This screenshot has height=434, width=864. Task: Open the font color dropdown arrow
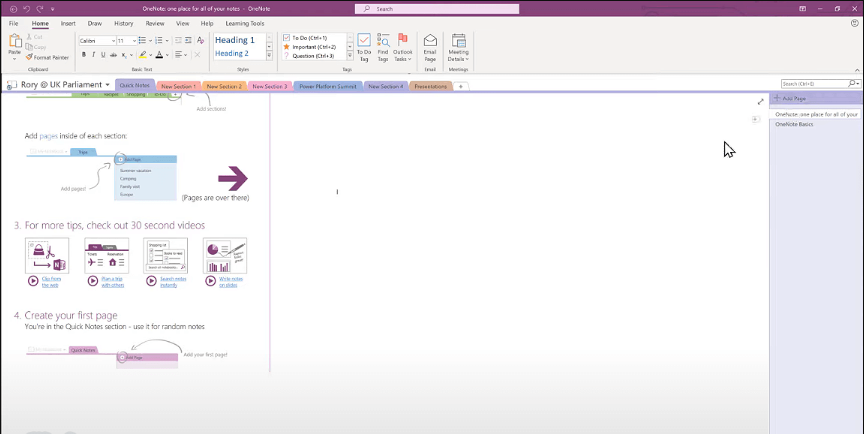pos(167,55)
